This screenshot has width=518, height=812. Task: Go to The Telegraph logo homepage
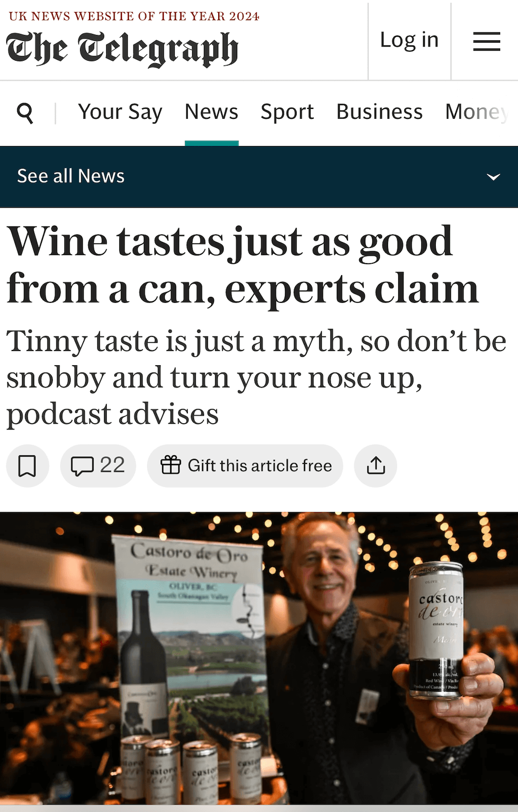pyautogui.click(x=122, y=50)
